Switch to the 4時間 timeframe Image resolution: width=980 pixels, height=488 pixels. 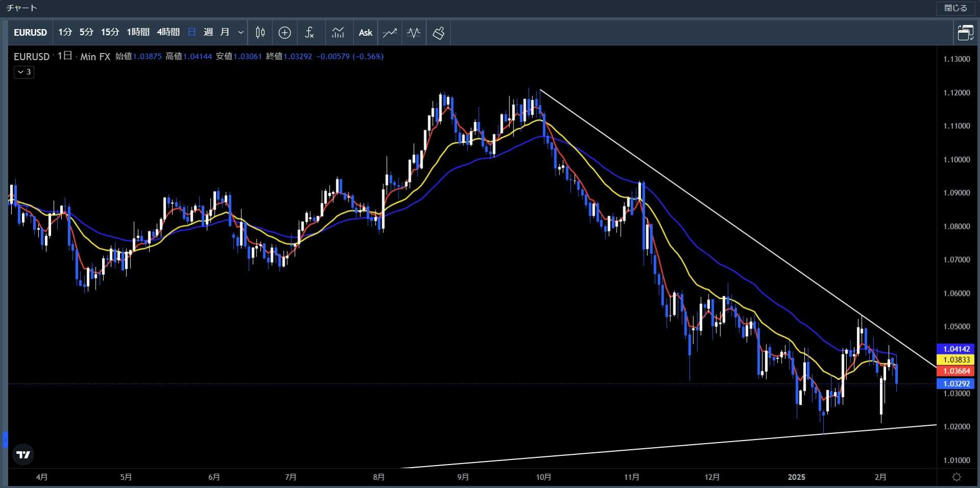point(168,32)
